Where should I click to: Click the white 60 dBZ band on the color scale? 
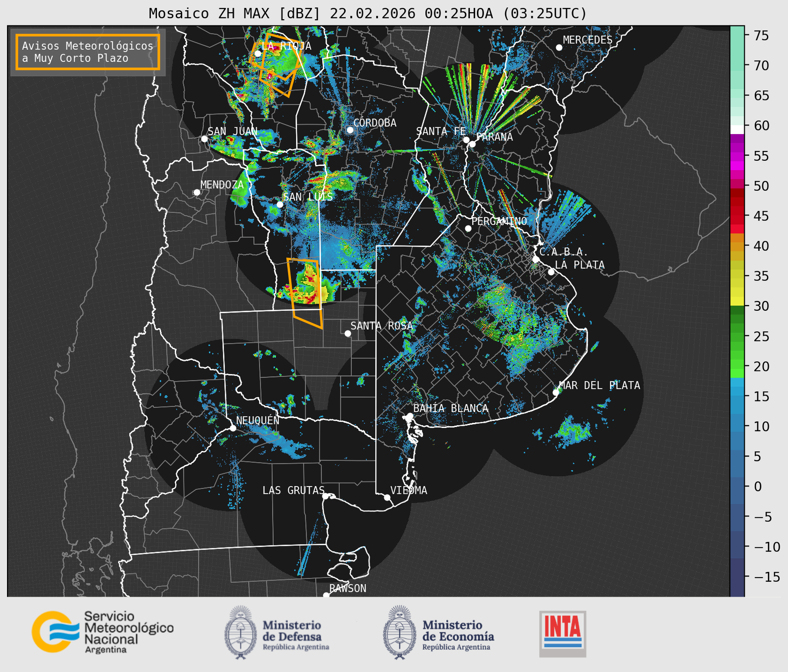737,129
